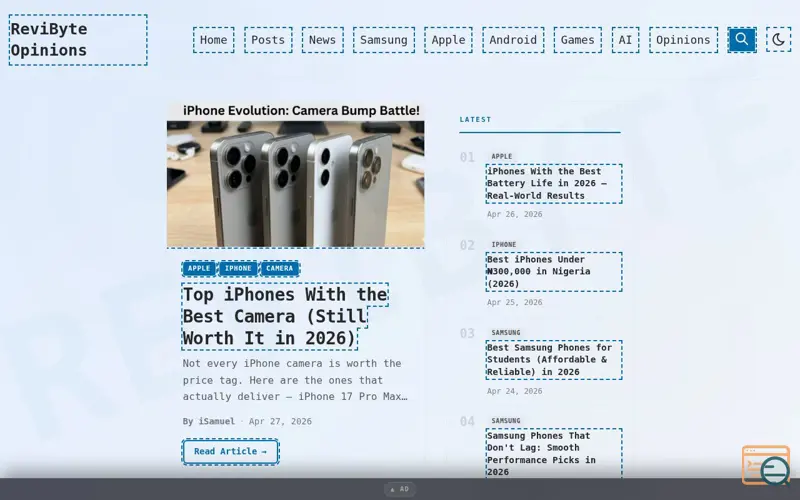Click the Apr 27, 2026 post date
The image size is (800, 500).
pos(280,421)
